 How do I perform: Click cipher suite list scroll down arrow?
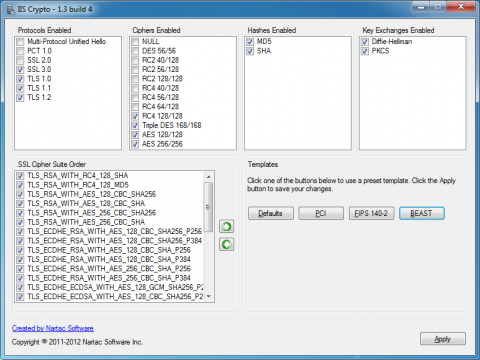pos(209,296)
